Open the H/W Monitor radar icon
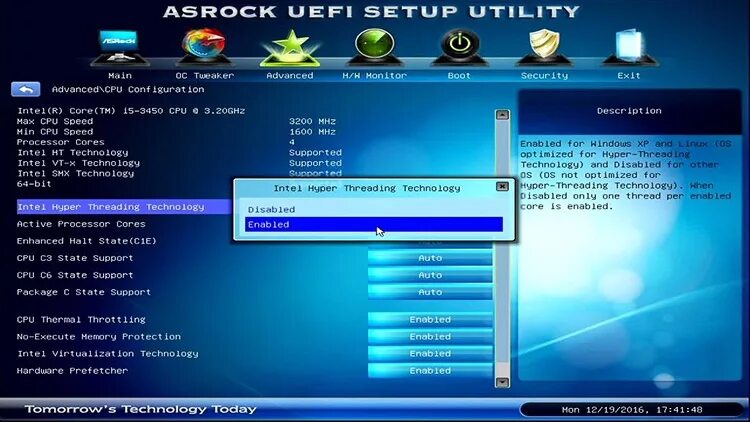This screenshot has height=422, width=750. coord(375,46)
